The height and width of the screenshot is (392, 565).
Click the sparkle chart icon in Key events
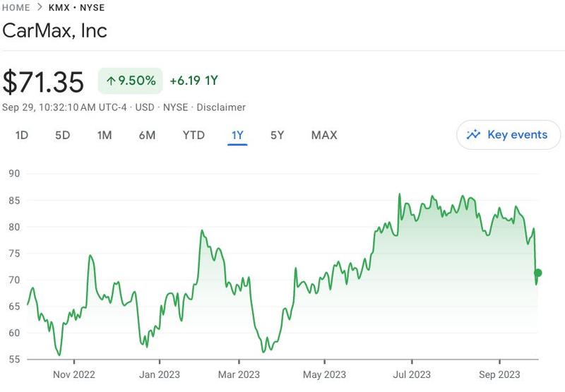[x=473, y=134]
